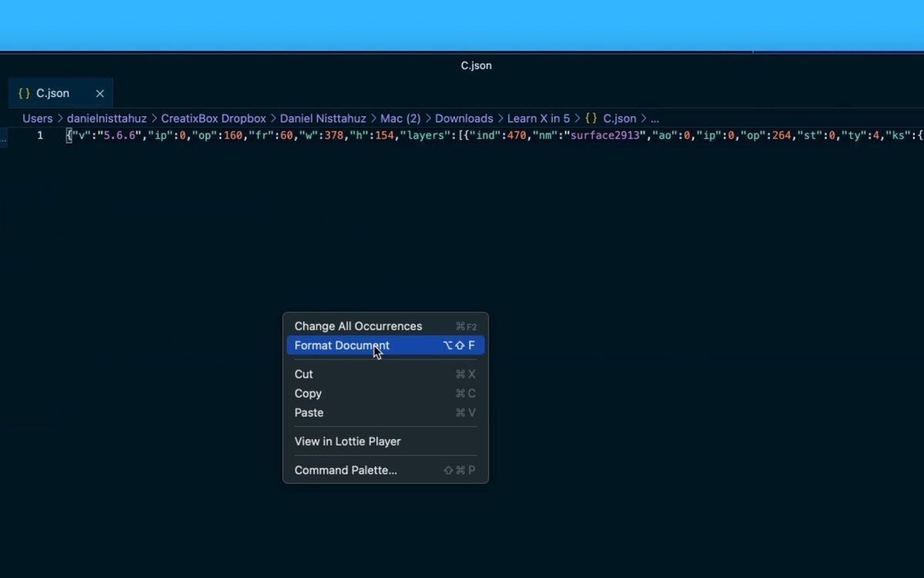Open Downloads breadcrumb segment
The width and height of the screenshot is (924, 578).
tap(464, 119)
